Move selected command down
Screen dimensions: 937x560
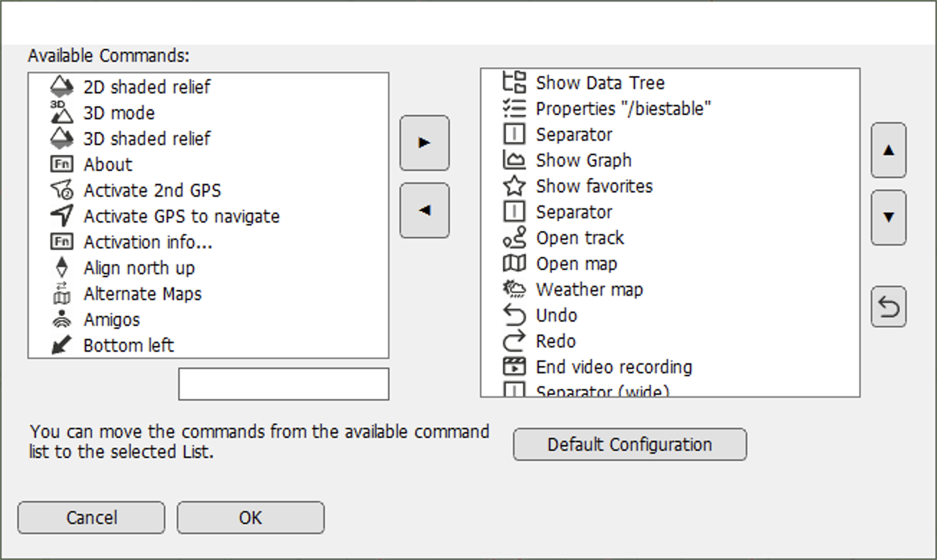(889, 218)
